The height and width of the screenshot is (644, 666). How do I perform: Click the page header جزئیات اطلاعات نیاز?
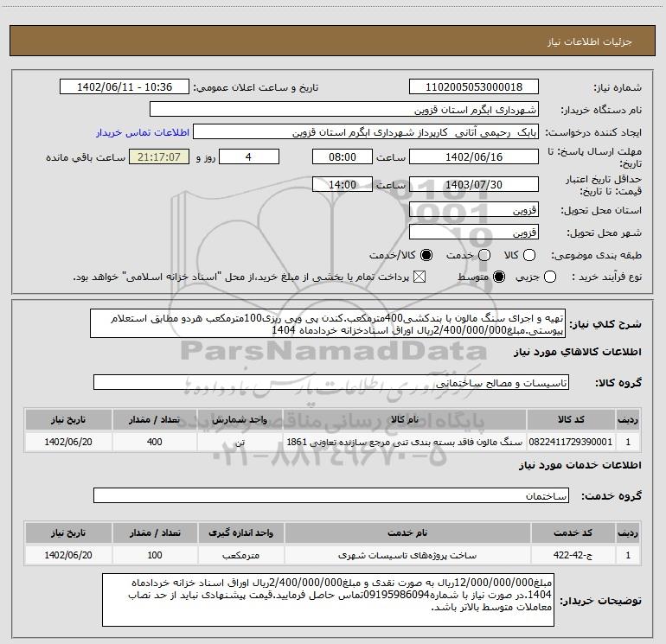click(589, 41)
